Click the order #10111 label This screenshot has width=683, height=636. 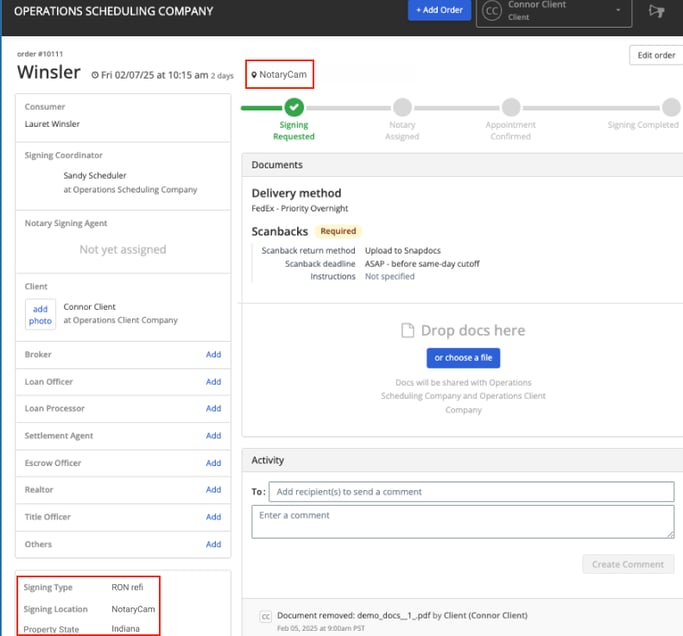pos(40,54)
